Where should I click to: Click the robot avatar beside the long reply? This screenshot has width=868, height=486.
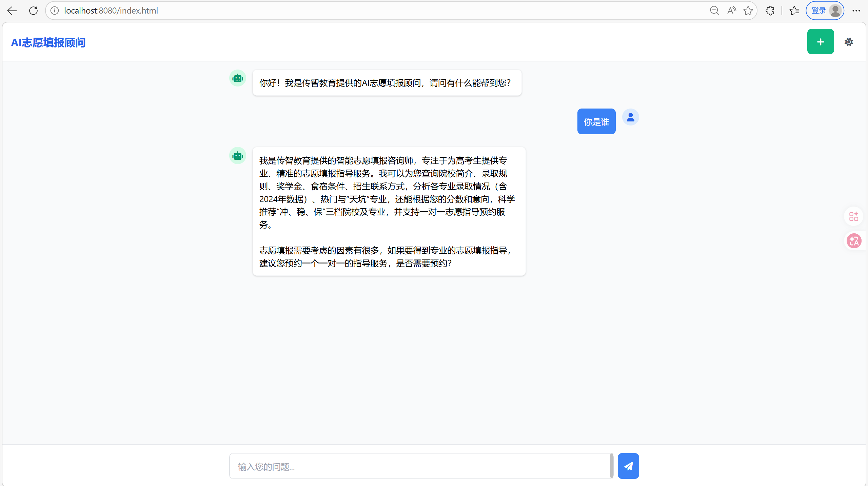238,156
